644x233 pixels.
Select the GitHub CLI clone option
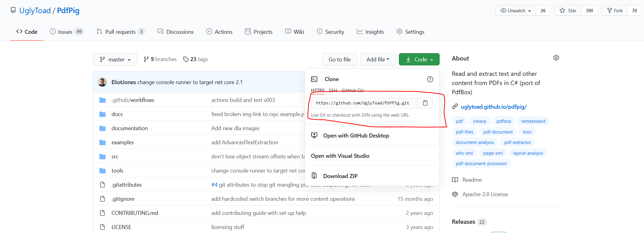[353, 90]
